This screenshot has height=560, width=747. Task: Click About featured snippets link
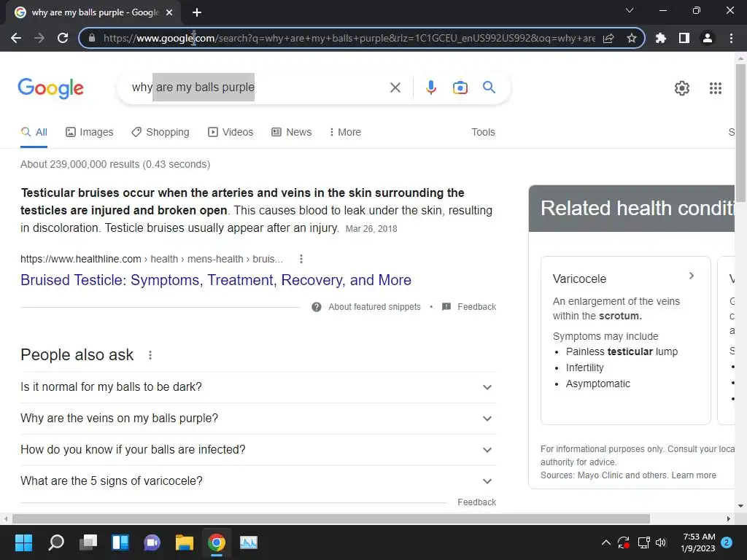374,307
